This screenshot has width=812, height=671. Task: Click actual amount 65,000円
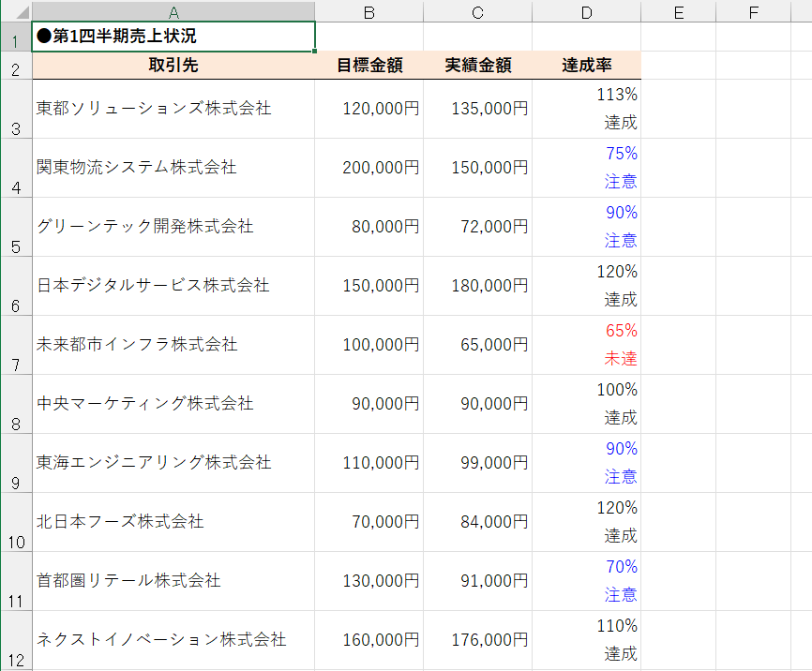tap(477, 345)
